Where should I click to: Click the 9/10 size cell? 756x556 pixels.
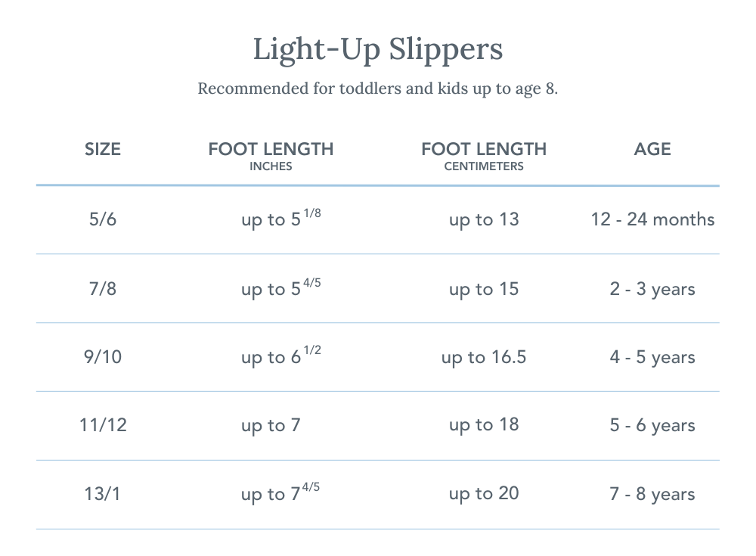(x=103, y=357)
